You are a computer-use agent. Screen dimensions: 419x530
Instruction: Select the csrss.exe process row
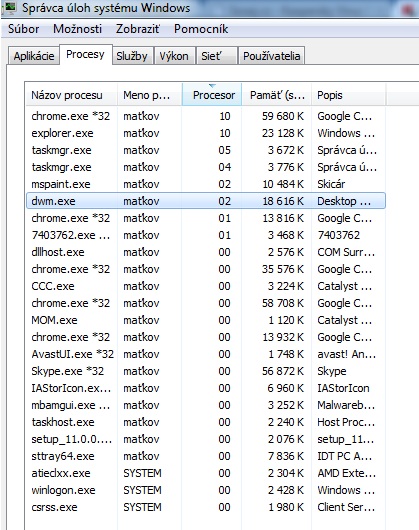point(206,507)
